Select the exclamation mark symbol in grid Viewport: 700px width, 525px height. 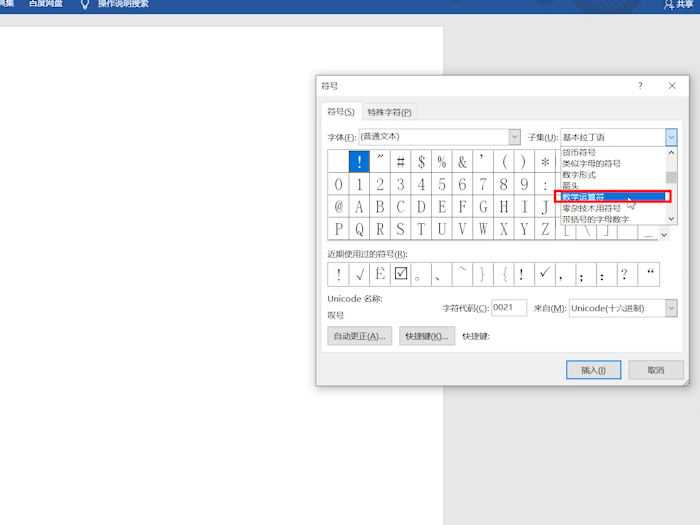(x=359, y=161)
